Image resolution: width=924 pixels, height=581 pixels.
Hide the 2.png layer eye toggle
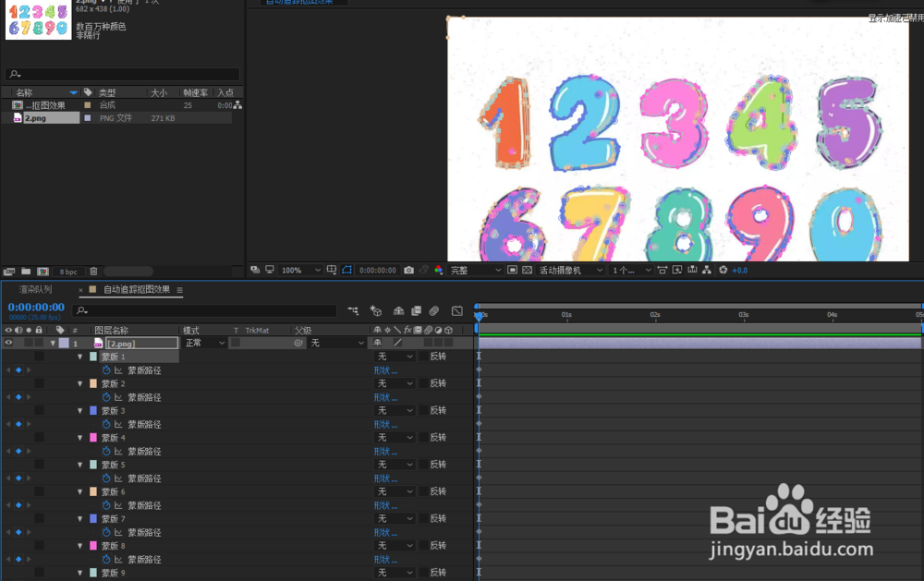coord(9,343)
